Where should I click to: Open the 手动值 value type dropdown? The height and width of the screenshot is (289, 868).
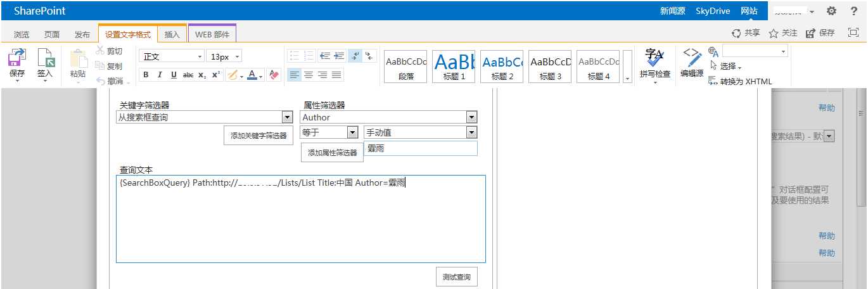point(420,132)
